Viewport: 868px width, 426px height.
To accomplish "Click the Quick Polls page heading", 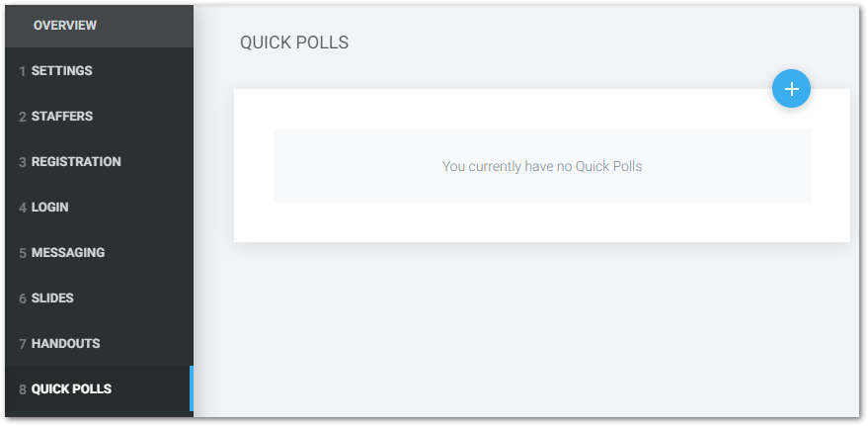I will pos(294,43).
